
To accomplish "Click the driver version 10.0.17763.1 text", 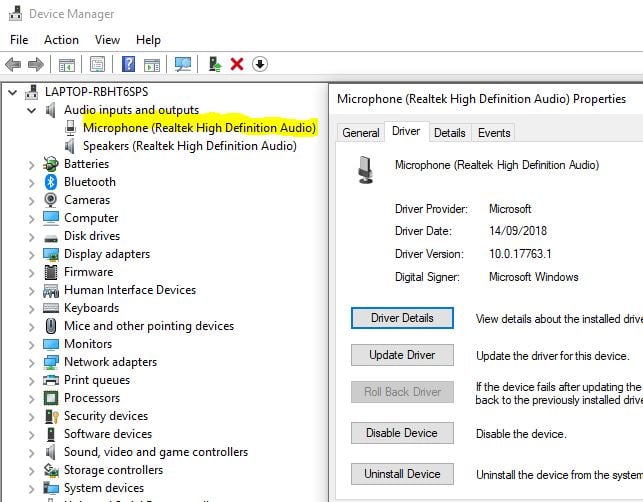I will pos(520,254).
